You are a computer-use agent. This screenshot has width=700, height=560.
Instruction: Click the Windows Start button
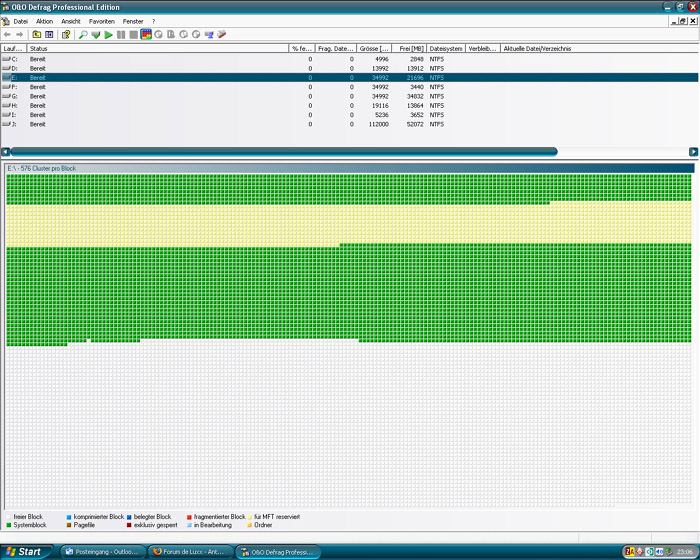(x=26, y=552)
